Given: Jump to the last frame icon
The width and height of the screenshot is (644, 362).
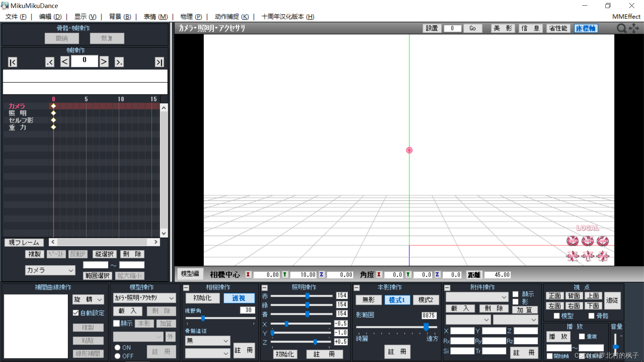Looking at the screenshot, I should [x=159, y=62].
